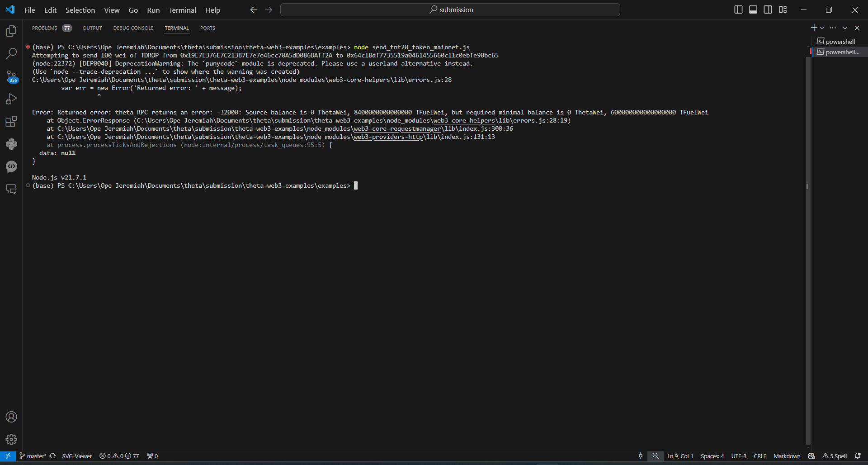The image size is (868, 465).
Task: Switch to the PORTS tab
Action: tap(208, 28)
